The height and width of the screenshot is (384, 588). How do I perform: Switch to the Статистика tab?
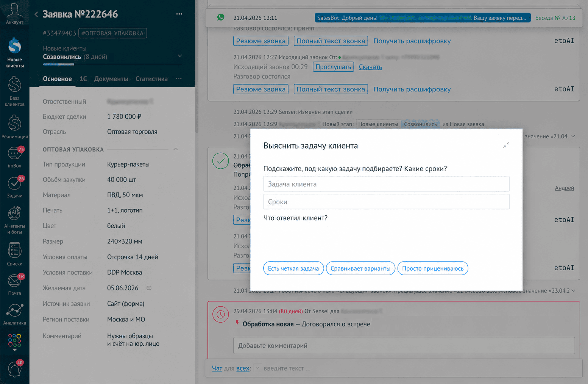point(151,79)
